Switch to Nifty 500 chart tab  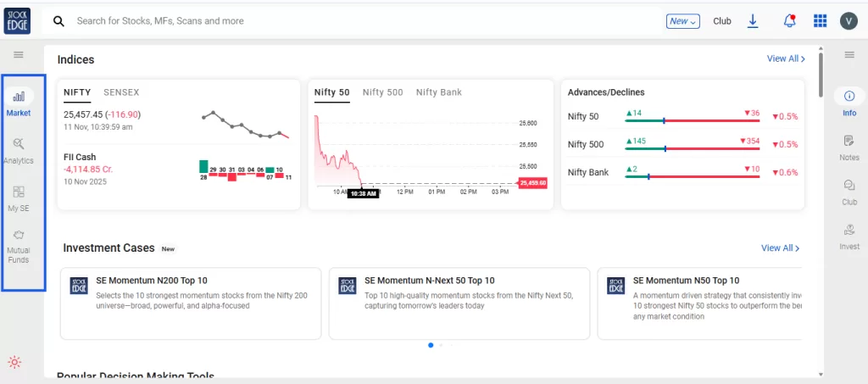click(382, 92)
